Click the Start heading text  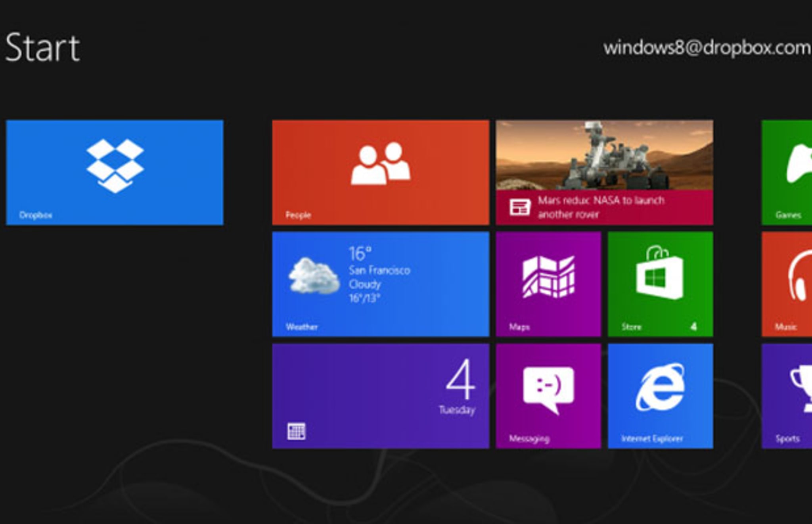coord(43,48)
